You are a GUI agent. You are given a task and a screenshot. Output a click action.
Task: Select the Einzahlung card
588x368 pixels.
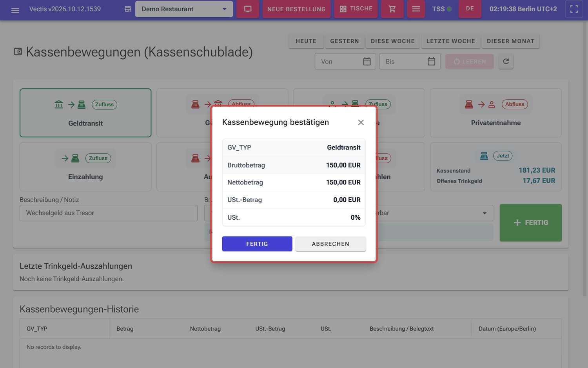(85, 167)
